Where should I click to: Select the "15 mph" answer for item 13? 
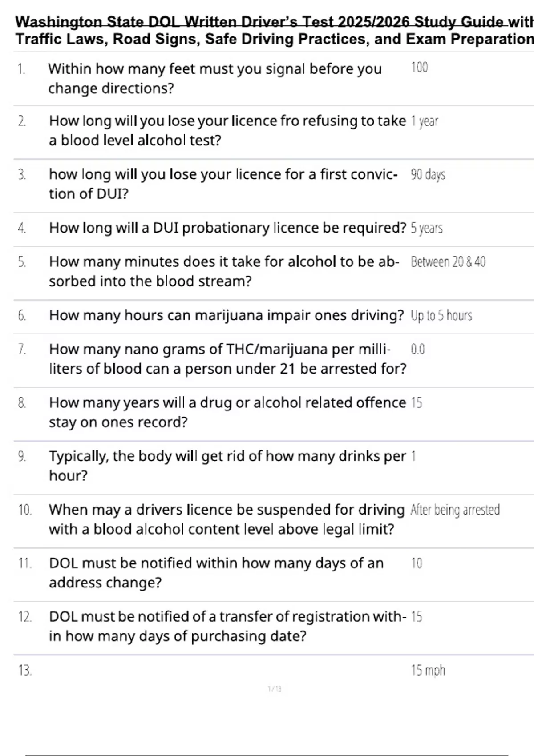[x=428, y=670]
